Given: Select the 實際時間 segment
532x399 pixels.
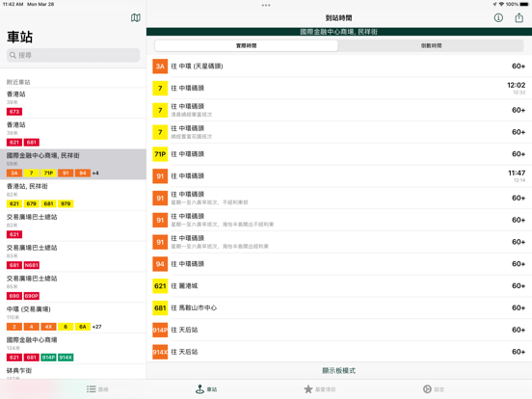Looking at the screenshot, I should [x=247, y=45].
